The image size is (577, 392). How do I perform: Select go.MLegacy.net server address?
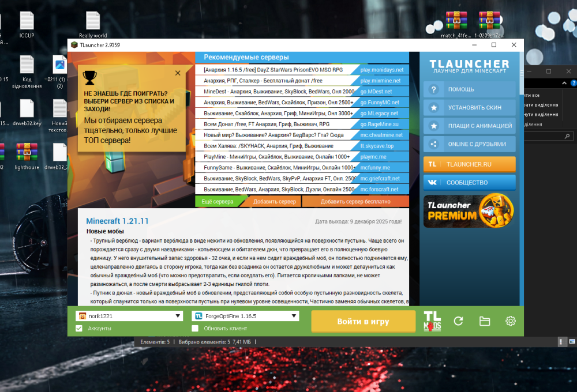pyautogui.click(x=379, y=113)
